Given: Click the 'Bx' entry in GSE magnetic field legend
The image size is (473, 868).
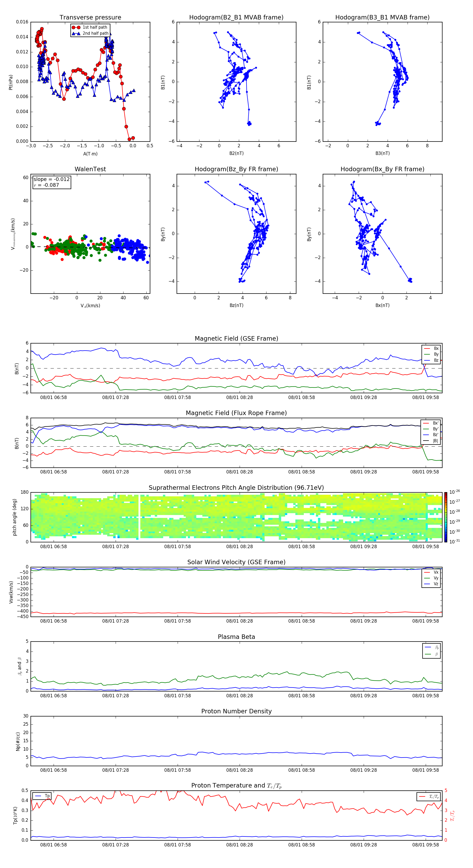Looking at the screenshot, I should point(431,349).
